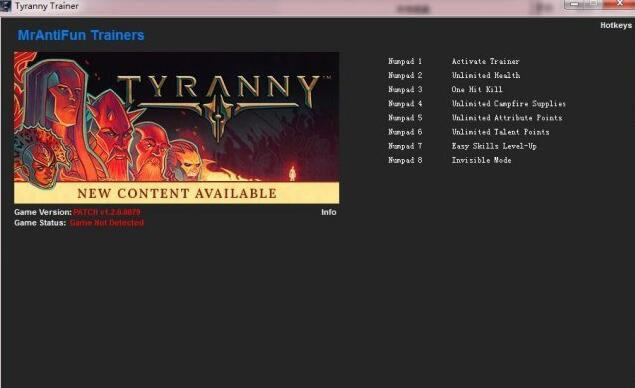Click the MrAntiFun Trainers heading
635x388 pixels.
point(81,35)
